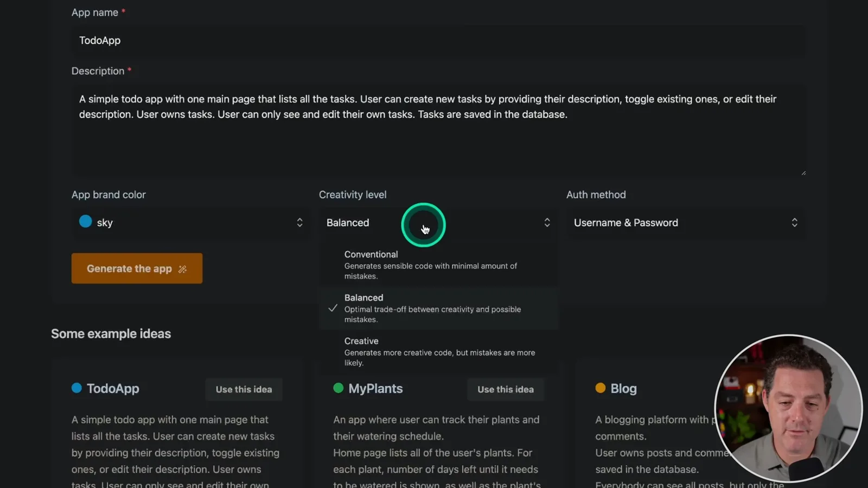Open the Auth method dropdown
Image resolution: width=868 pixels, height=488 pixels.
click(x=686, y=223)
